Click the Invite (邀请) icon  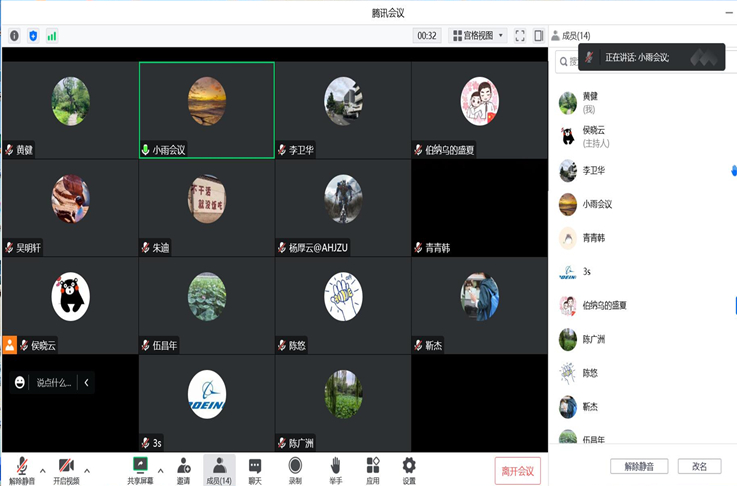point(183,469)
